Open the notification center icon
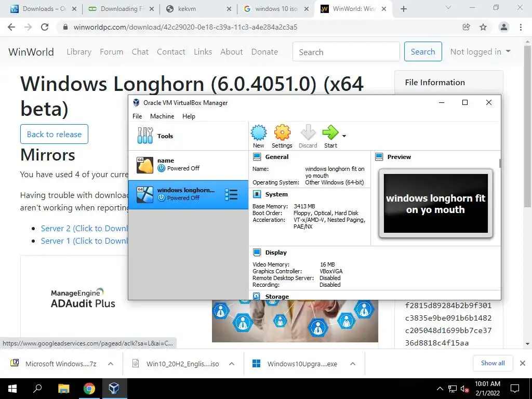Viewport: 532px width, 399px height. click(x=515, y=389)
